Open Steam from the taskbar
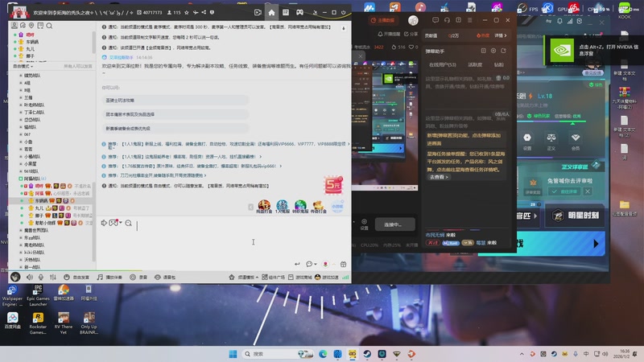 (x=367, y=354)
